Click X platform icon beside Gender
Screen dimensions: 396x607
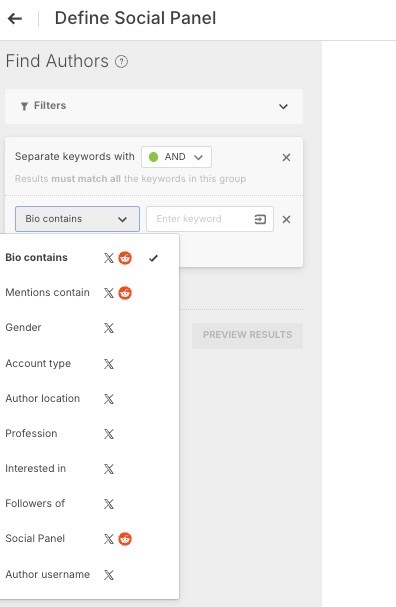click(x=109, y=328)
